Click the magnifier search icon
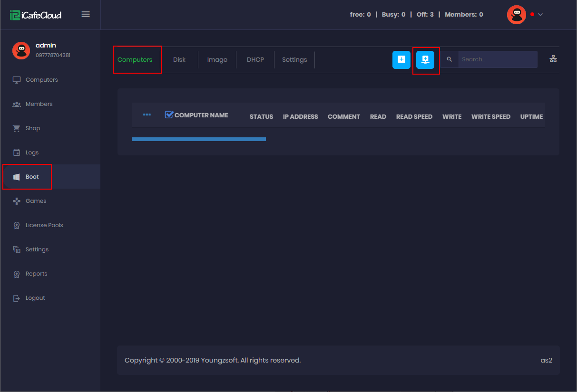 pos(450,59)
